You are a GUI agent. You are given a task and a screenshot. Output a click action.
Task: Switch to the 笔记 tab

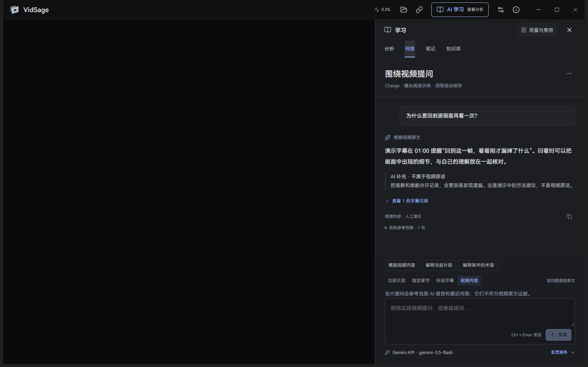click(430, 49)
